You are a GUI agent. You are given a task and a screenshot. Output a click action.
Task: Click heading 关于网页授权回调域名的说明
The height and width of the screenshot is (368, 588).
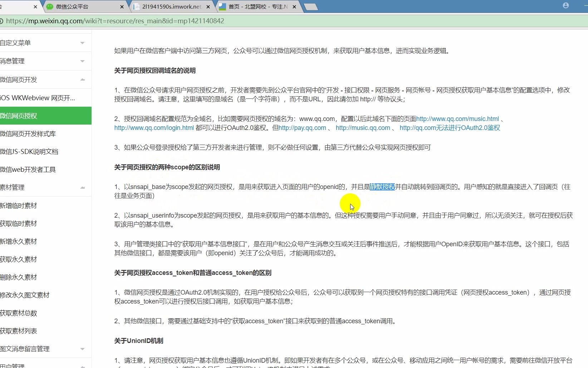pos(155,71)
